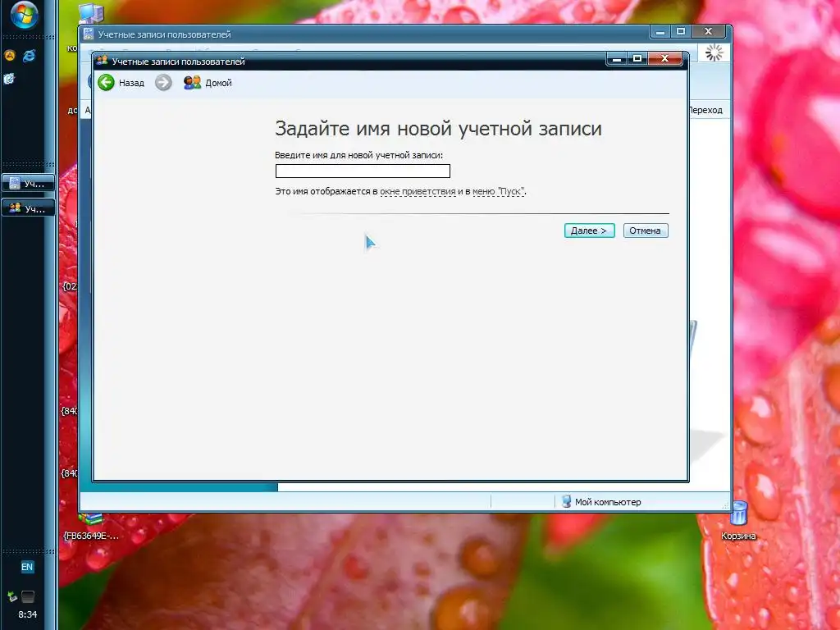Open the меню "Пуск" help link
The height and width of the screenshot is (630, 840).
(498, 191)
